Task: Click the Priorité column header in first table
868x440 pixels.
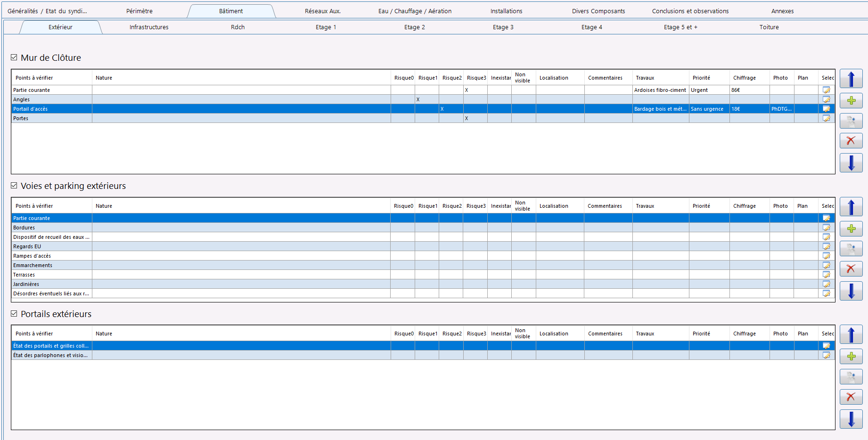Action: (701, 78)
